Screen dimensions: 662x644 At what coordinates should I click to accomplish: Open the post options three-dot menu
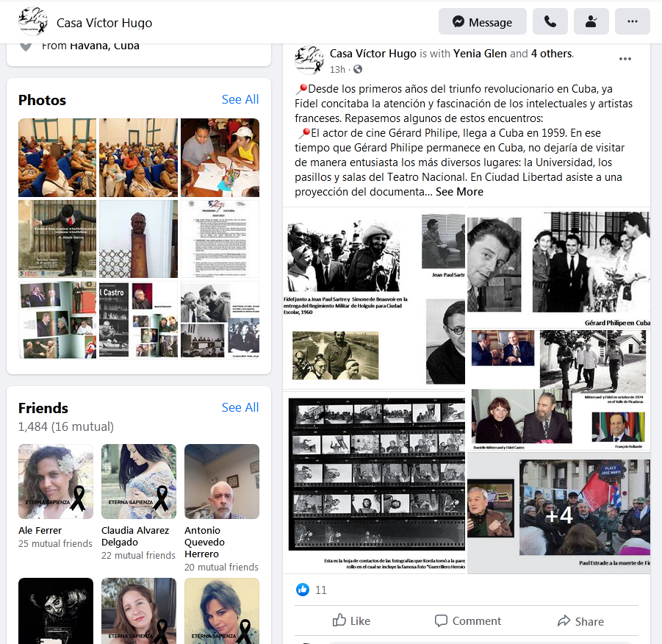click(625, 59)
